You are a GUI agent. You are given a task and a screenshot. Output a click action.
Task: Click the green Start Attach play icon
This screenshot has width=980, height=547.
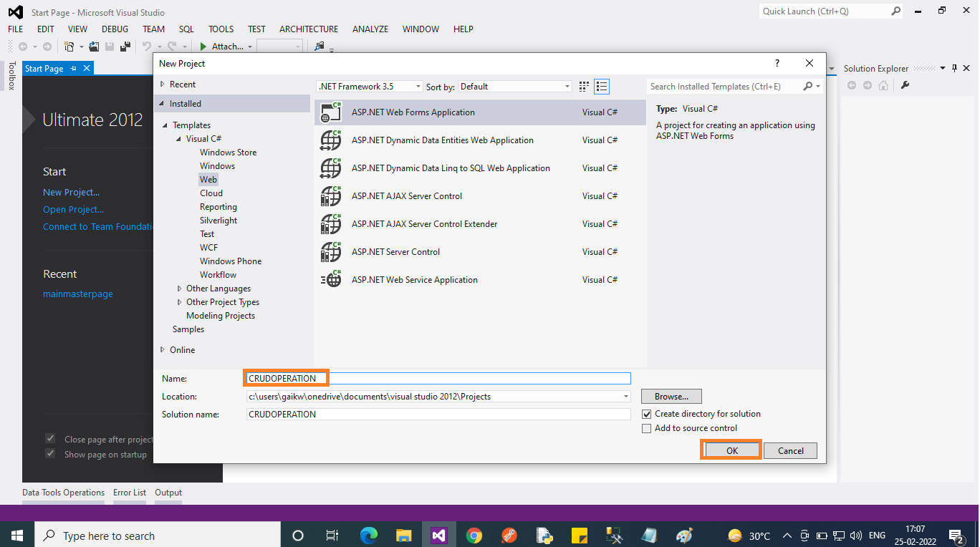pos(203,47)
